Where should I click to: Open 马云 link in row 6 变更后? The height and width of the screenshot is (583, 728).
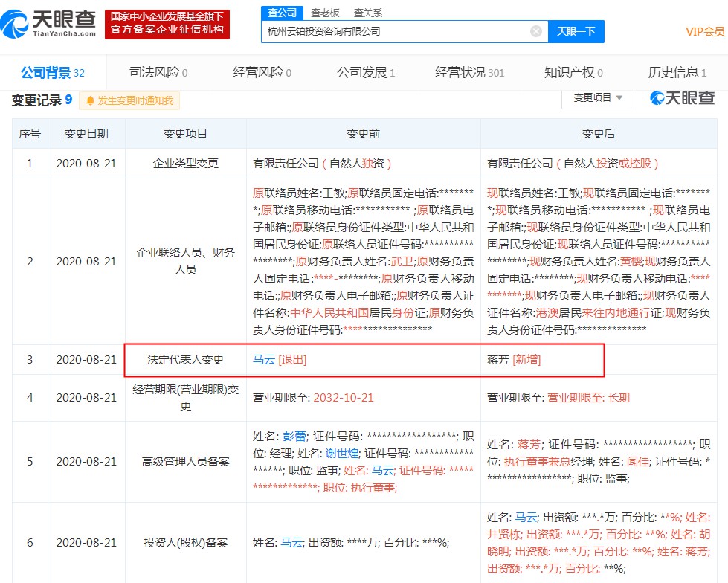coord(526,518)
